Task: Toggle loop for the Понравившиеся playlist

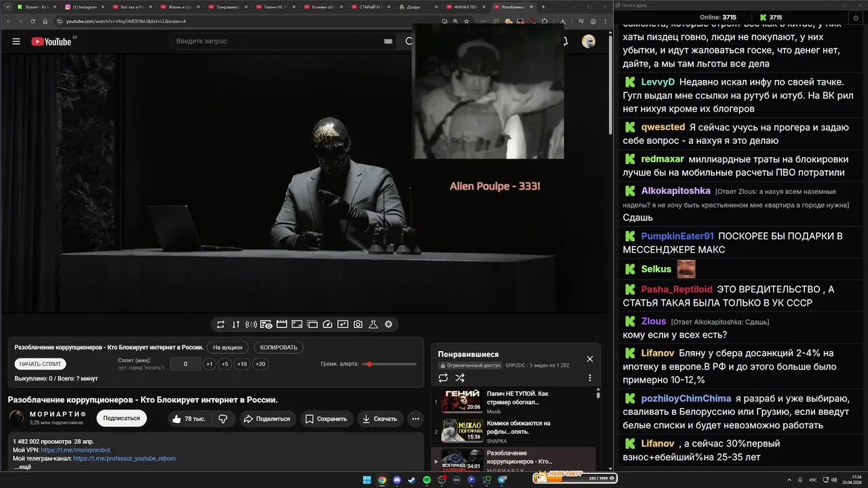Action: coord(443,378)
